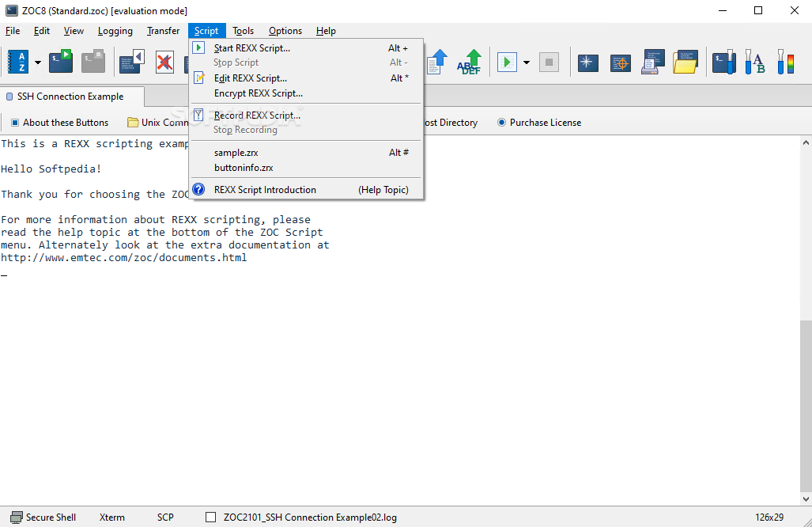Open the Edit menu
812x527 pixels.
coord(41,31)
